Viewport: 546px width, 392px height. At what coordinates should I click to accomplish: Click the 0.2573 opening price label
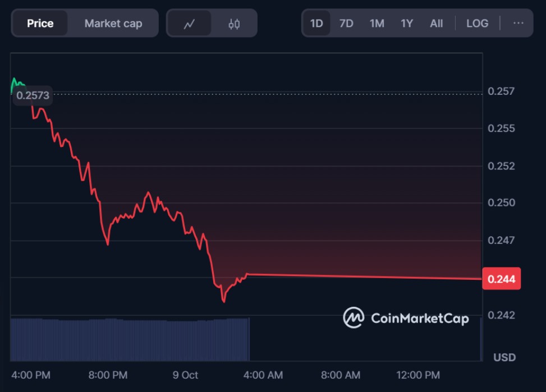[x=33, y=95]
